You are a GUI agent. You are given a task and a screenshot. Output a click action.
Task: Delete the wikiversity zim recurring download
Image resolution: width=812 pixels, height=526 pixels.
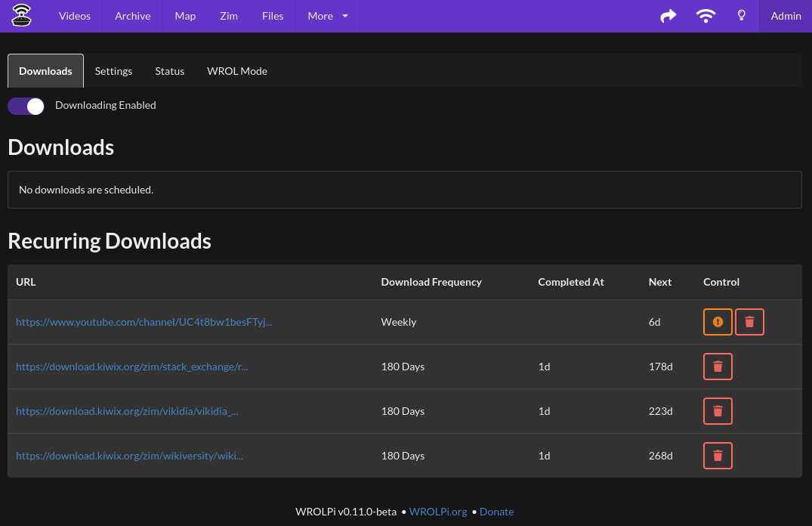click(718, 456)
